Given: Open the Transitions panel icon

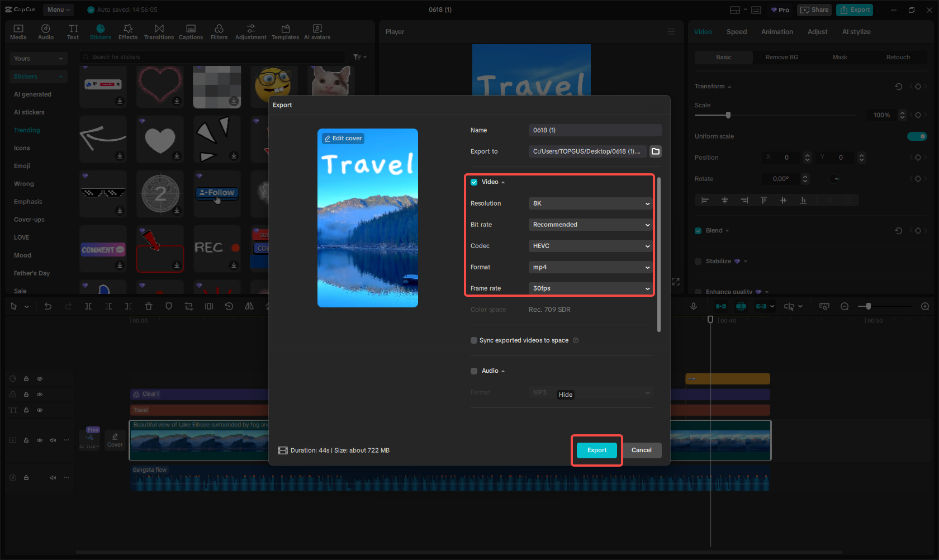Looking at the screenshot, I should [159, 32].
